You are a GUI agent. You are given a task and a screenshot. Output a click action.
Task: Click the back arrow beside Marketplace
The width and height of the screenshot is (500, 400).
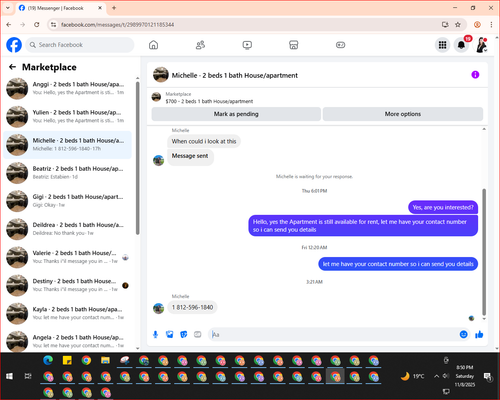click(13, 67)
